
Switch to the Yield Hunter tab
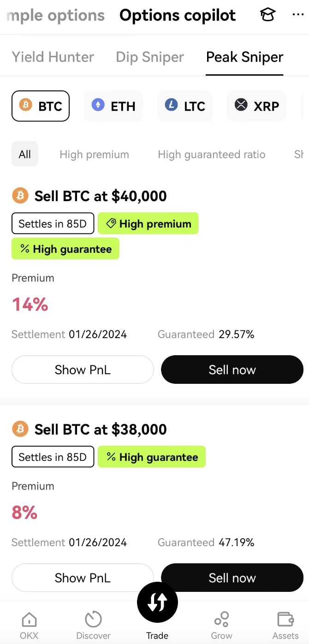coord(53,57)
